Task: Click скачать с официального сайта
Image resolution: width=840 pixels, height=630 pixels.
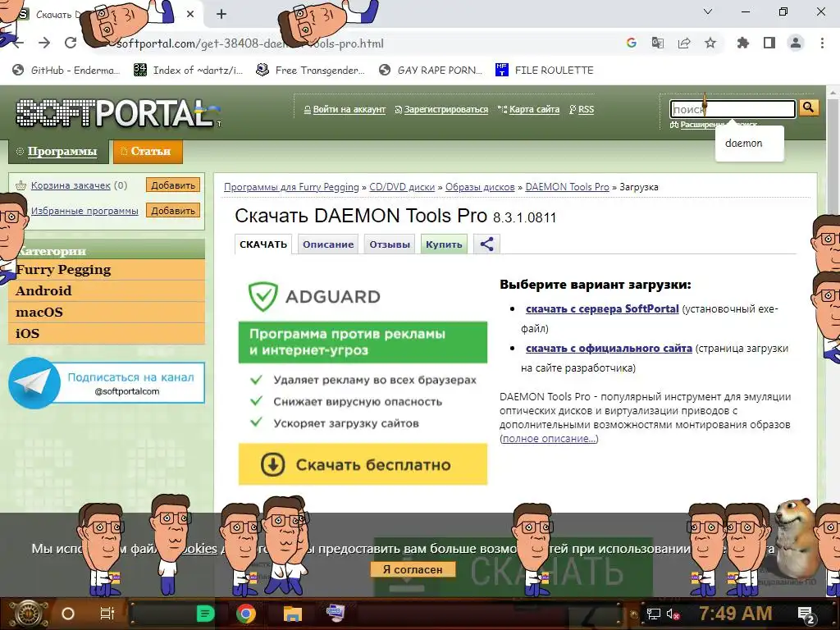Action: (609, 349)
